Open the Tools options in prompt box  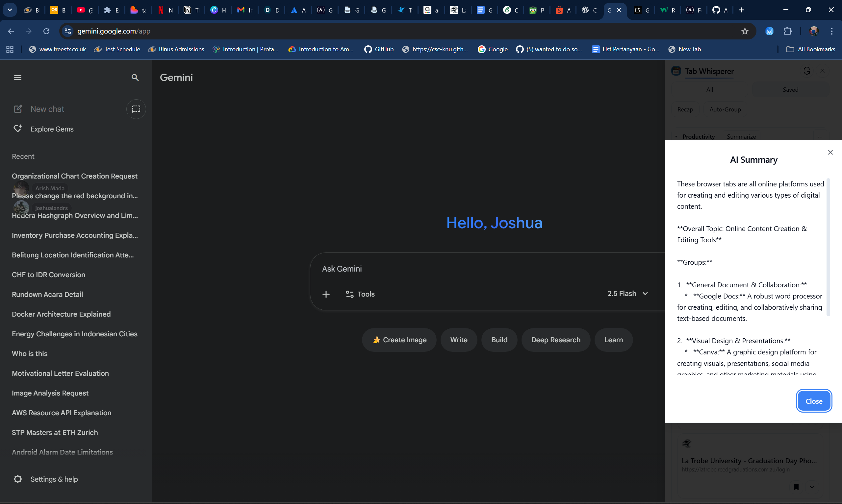pos(360,294)
